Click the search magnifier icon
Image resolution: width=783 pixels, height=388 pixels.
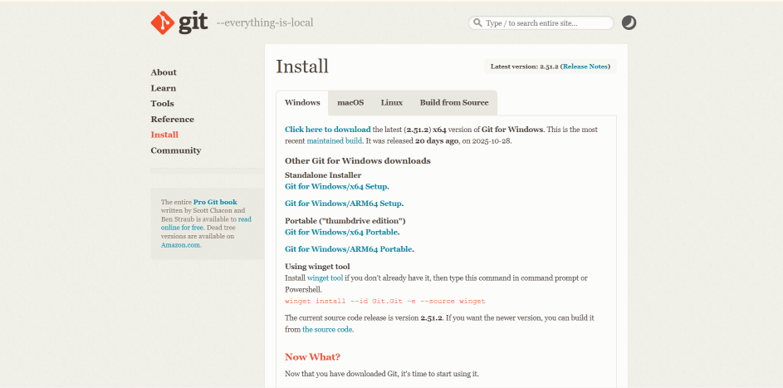478,23
